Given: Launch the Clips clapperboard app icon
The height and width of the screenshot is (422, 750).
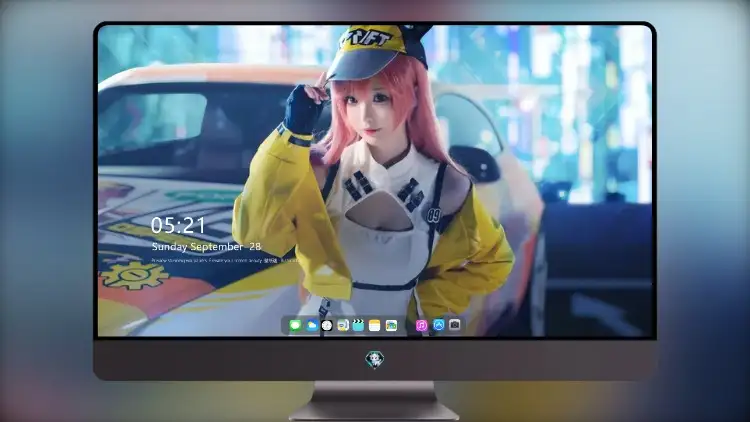Looking at the screenshot, I should pyautogui.click(x=358, y=325).
